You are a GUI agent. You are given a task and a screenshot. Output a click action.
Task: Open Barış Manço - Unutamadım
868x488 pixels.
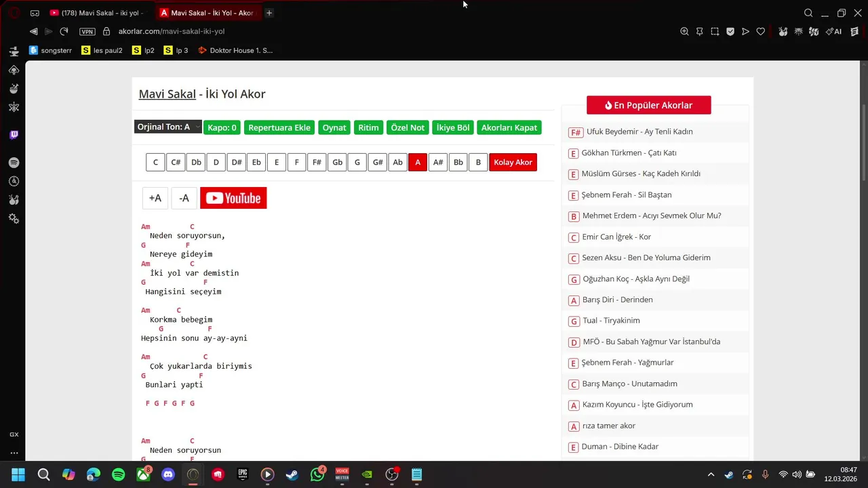pyautogui.click(x=629, y=384)
